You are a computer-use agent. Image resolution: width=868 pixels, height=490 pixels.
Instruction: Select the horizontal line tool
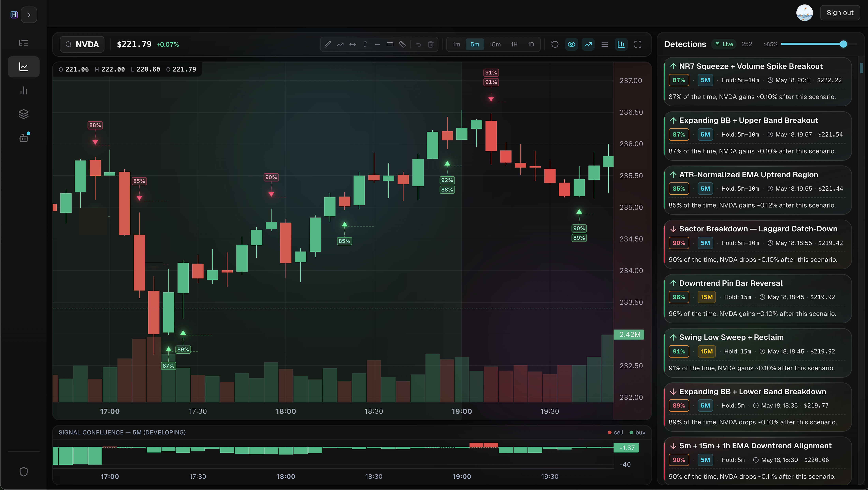(377, 45)
